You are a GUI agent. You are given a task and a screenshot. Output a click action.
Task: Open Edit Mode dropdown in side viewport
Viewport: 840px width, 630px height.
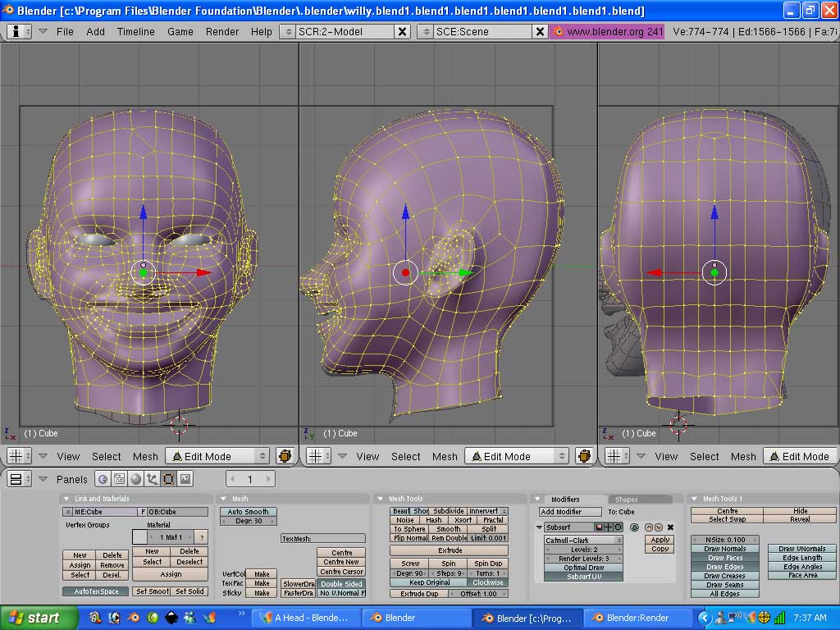(517, 456)
